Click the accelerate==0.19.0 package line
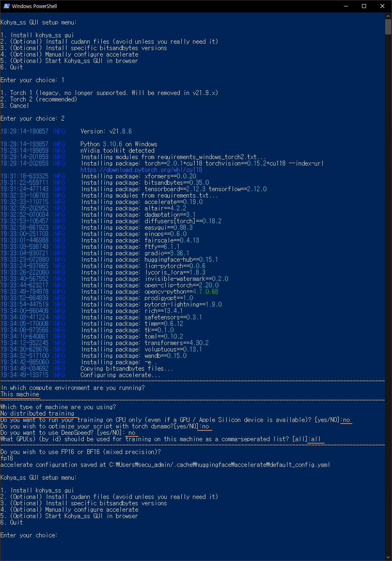 point(142,202)
